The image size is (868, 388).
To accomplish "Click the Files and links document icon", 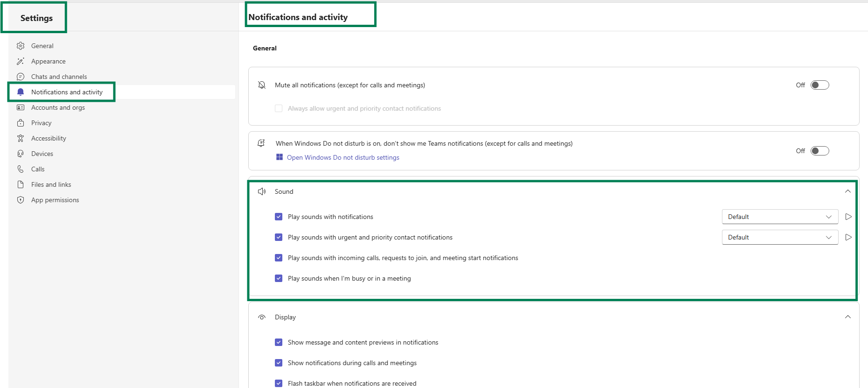I will pyautogui.click(x=21, y=184).
